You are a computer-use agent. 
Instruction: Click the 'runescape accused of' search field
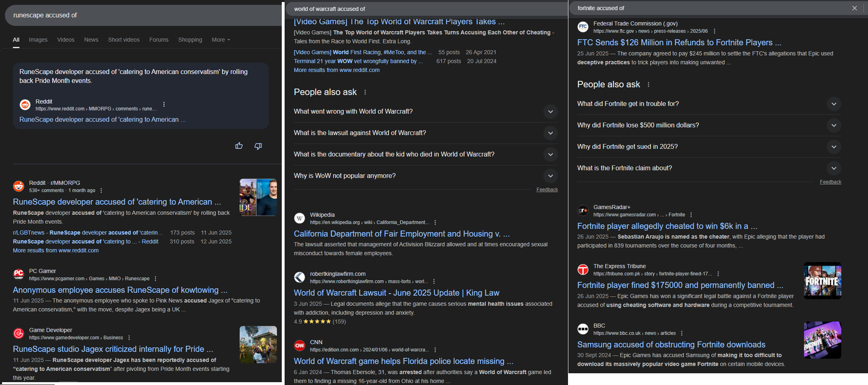click(143, 15)
